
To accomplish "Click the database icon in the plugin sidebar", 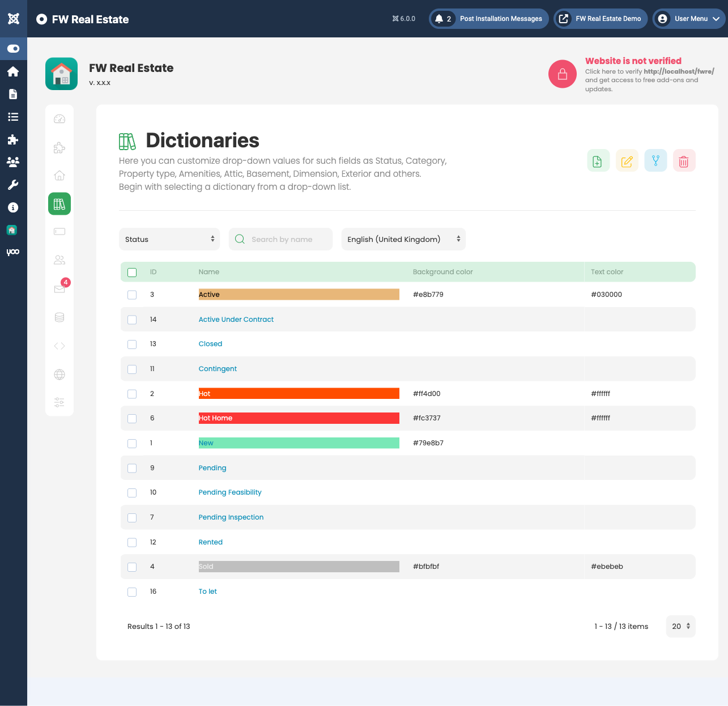I will pyautogui.click(x=59, y=317).
